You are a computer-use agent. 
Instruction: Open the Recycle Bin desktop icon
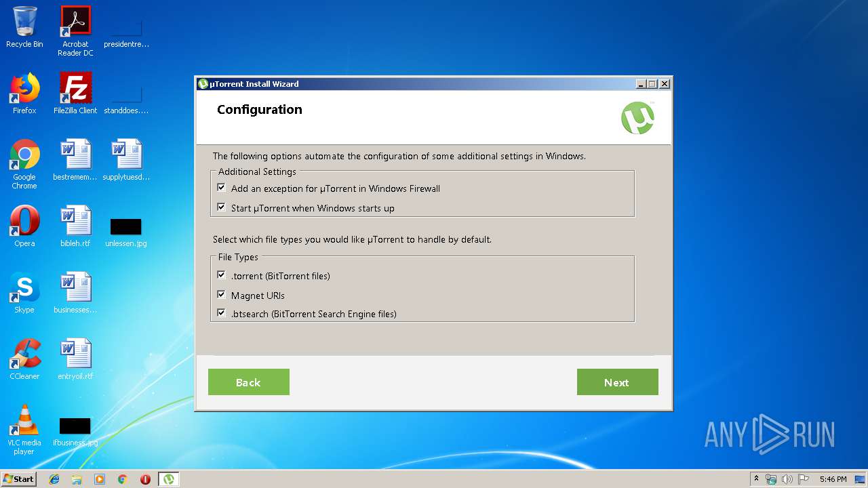coord(24,27)
